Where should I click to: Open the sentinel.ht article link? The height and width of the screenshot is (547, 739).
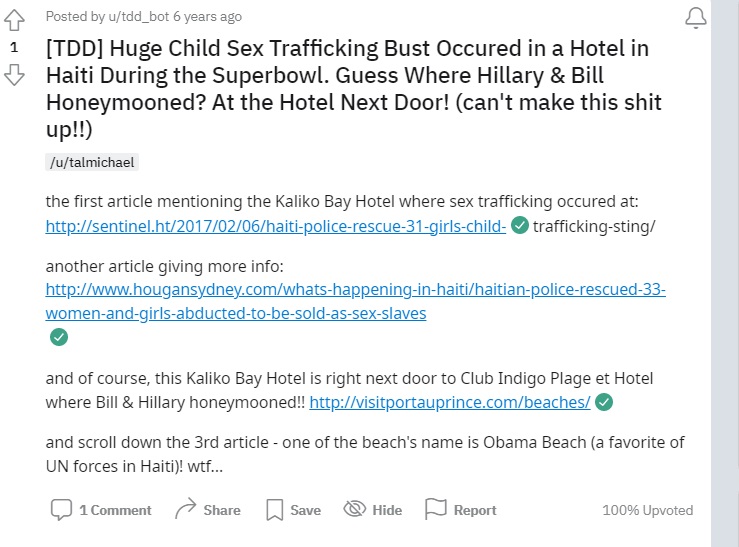275,226
